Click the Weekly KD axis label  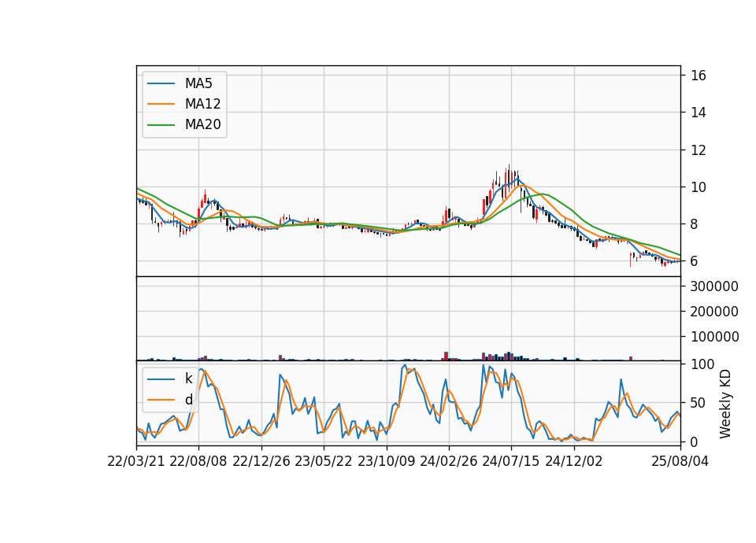725,404
